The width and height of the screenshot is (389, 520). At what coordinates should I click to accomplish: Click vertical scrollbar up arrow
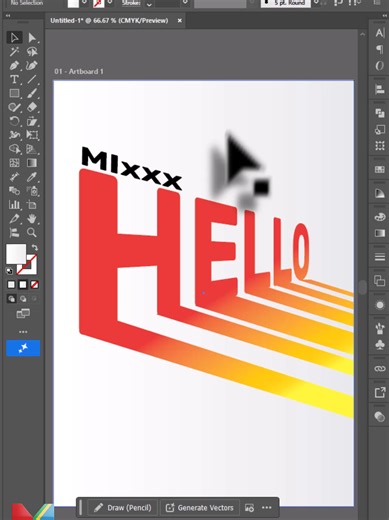click(x=362, y=34)
